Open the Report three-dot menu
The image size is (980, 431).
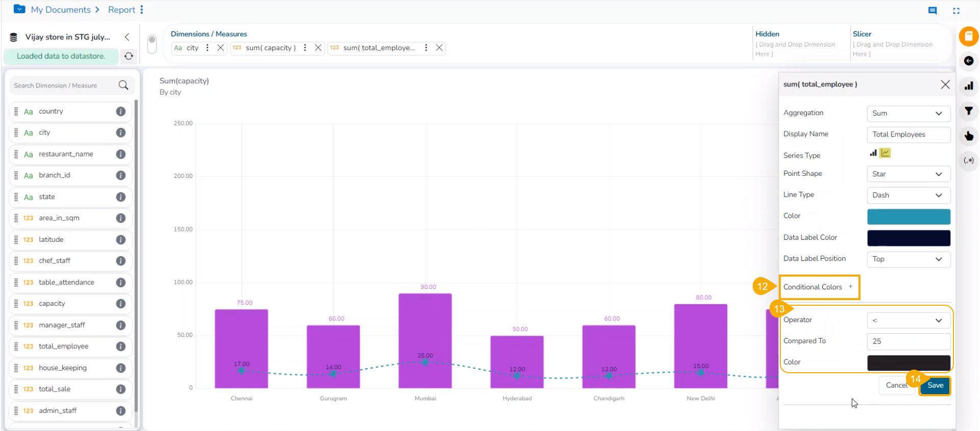(x=141, y=10)
